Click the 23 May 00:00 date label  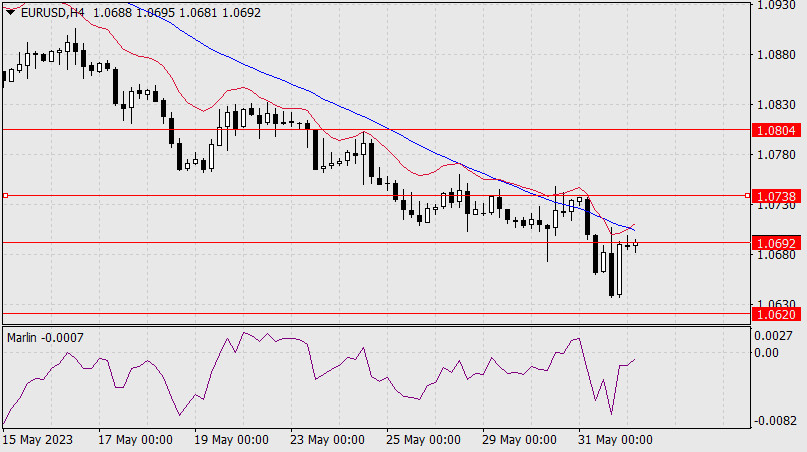click(x=327, y=440)
